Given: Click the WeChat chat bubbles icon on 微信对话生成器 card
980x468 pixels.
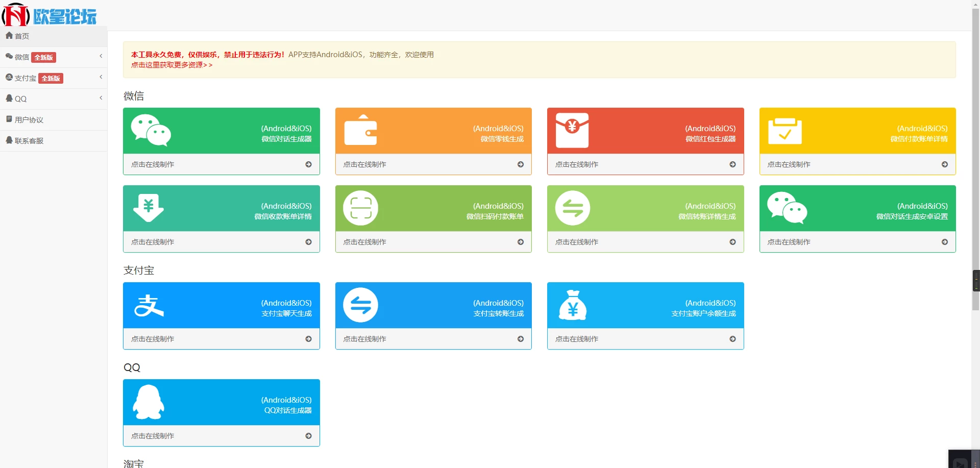Looking at the screenshot, I should 151,130.
